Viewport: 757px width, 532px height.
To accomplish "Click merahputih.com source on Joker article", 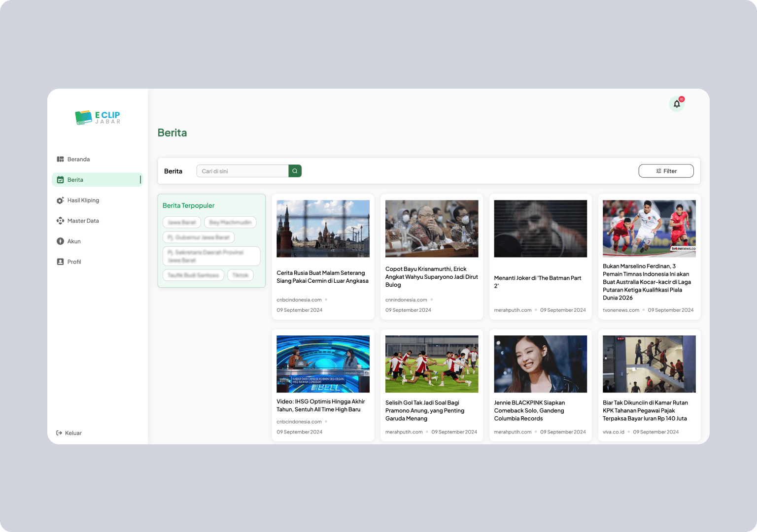I will pyautogui.click(x=513, y=310).
